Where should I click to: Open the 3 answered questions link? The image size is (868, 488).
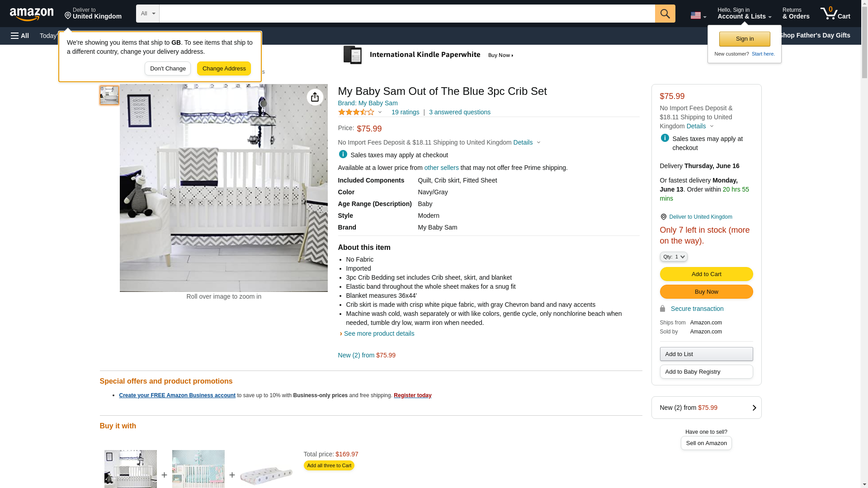click(x=459, y=112)
